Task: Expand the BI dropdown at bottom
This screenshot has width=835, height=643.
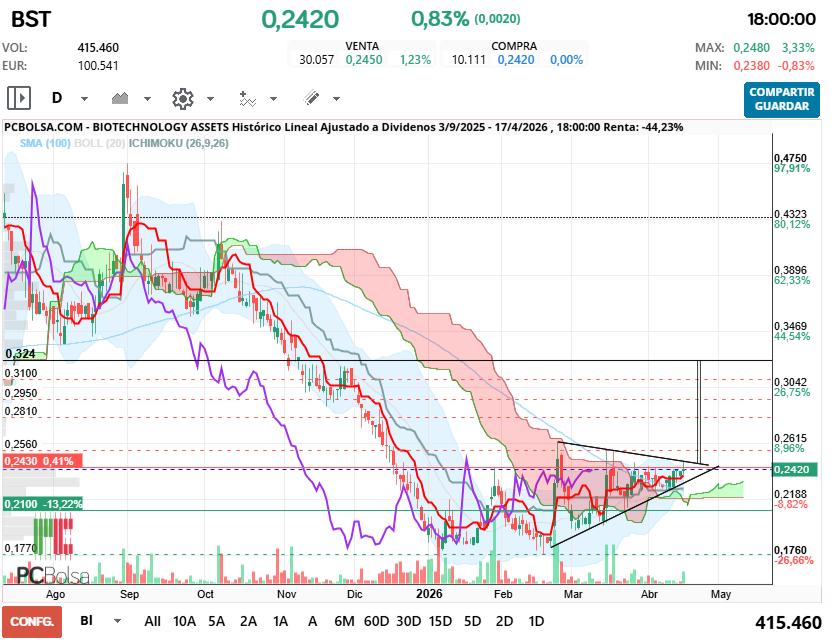Action: click(x=120, y=620)
